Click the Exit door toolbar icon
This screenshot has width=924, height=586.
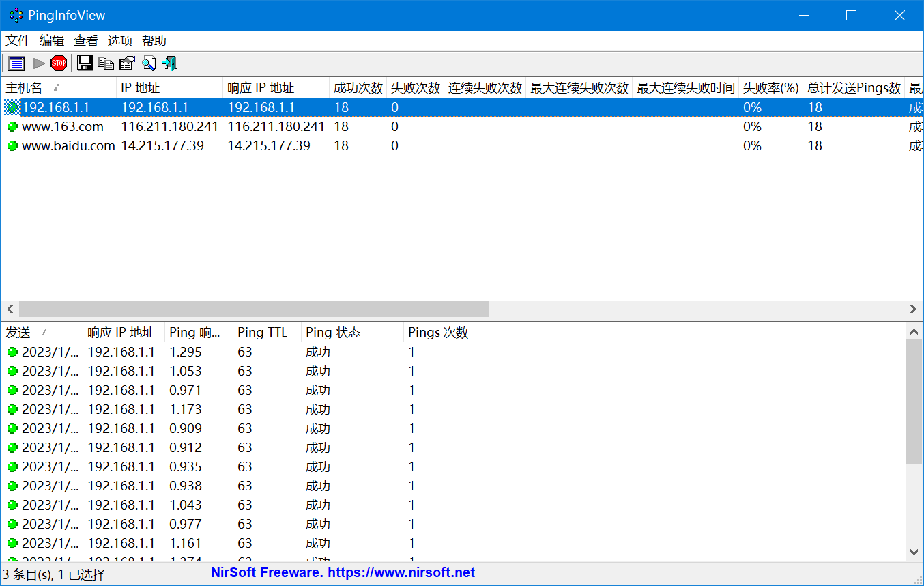(x=169, y=64)
